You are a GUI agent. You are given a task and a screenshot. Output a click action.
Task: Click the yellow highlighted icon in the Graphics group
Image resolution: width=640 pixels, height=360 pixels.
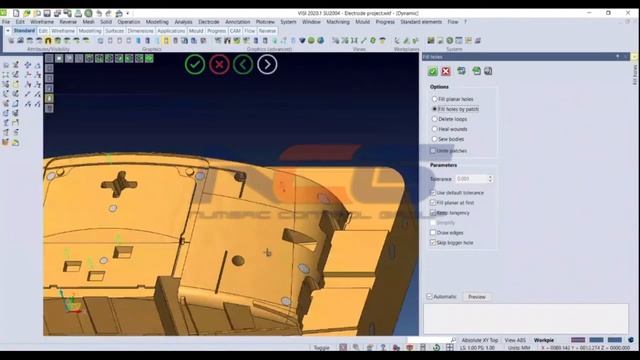point(166,40)
